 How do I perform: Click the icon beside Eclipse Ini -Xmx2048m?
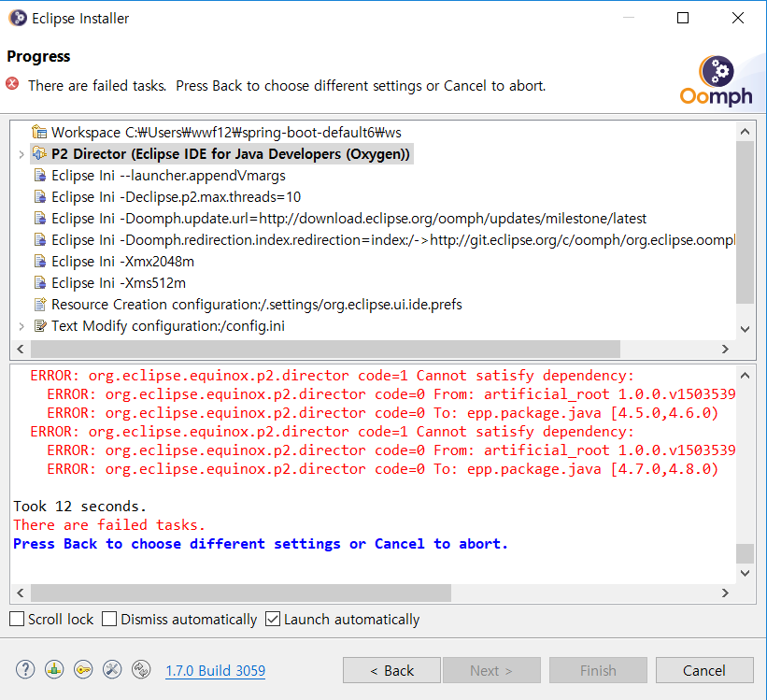(x=39, y=262)
